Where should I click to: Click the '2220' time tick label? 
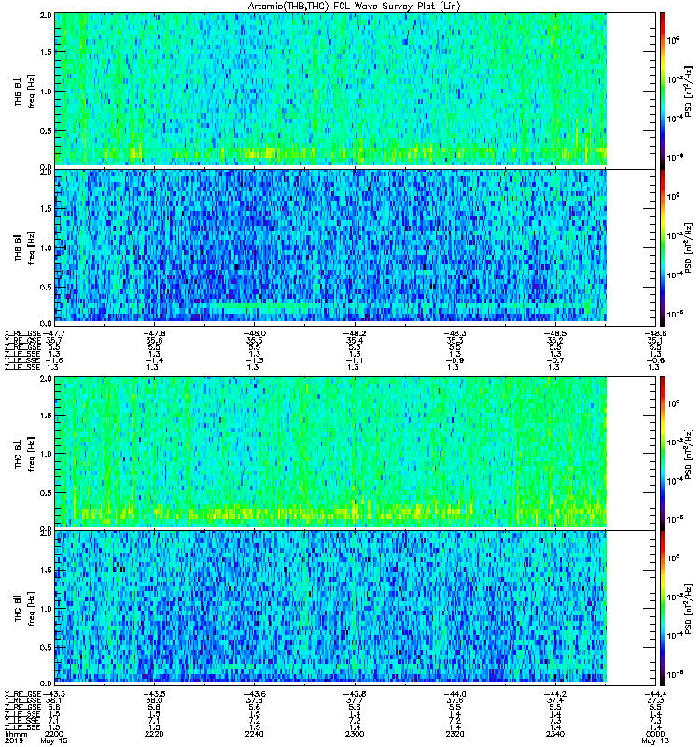click(x=154, y=734)
